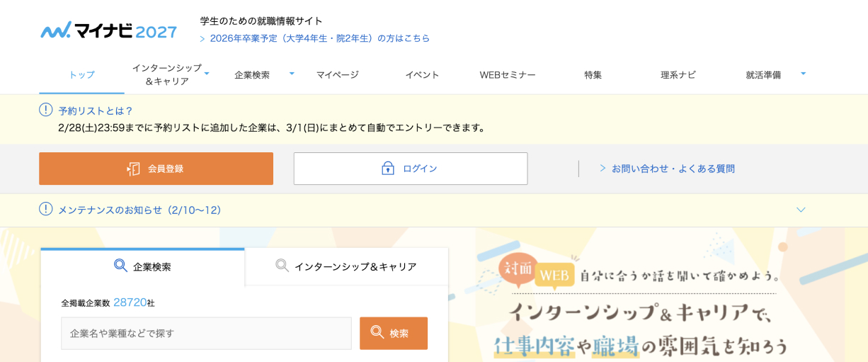This screenshot has height=362, width=868.
Task: Expand the インターンシップ&キャリア nav dropdown arrow
Action: click(207, 73)
